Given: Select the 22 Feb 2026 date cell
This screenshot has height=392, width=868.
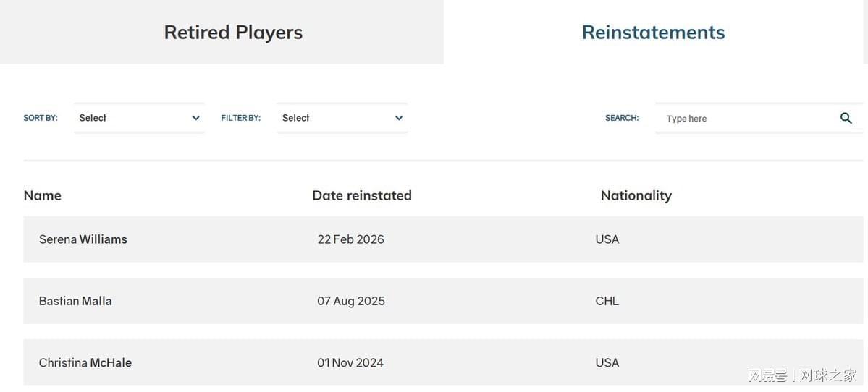Looking at the screenshot, I should point(351,239).
